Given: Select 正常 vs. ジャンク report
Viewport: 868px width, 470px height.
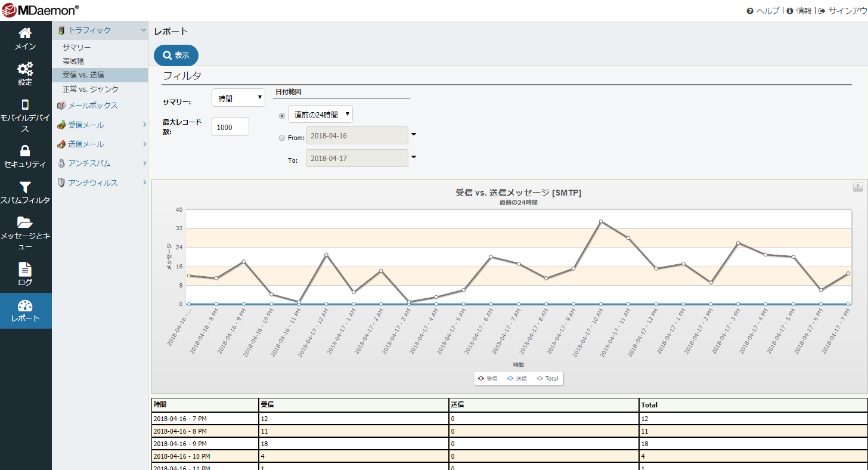Looking at the screenshot, I should click(x=91, y=89).
